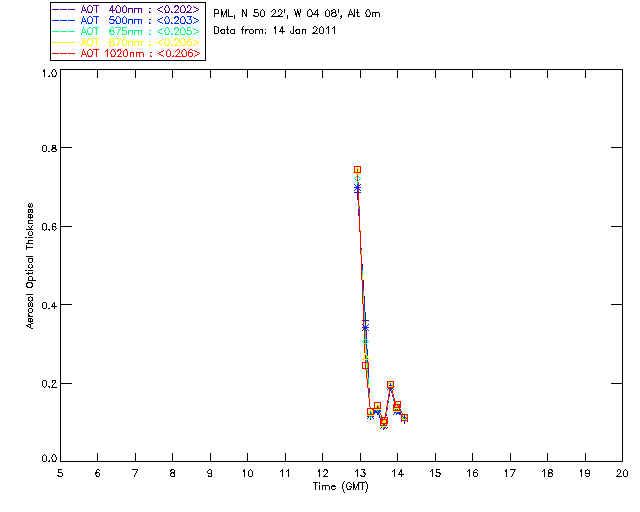This screenshot has width=640, height=512.
Task: Click the 'Aerosol Optical Thickness' y-axis label
Action: pos(29,266)
